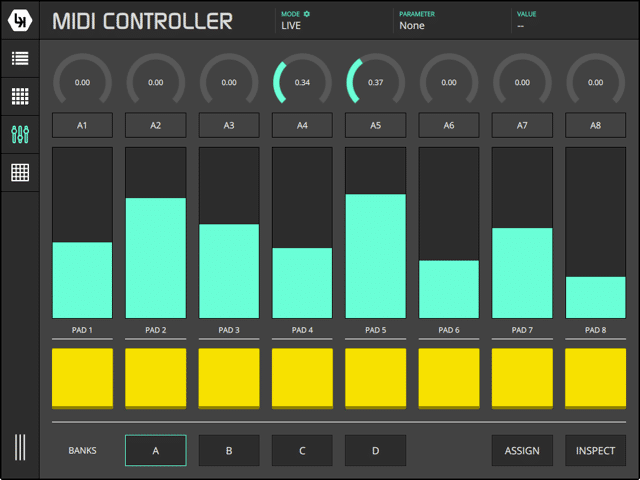The width and height of the screenshot is (640, 480).
Task: Click the A1 knob showing 0.00
Action: click(x=82, y=80)
